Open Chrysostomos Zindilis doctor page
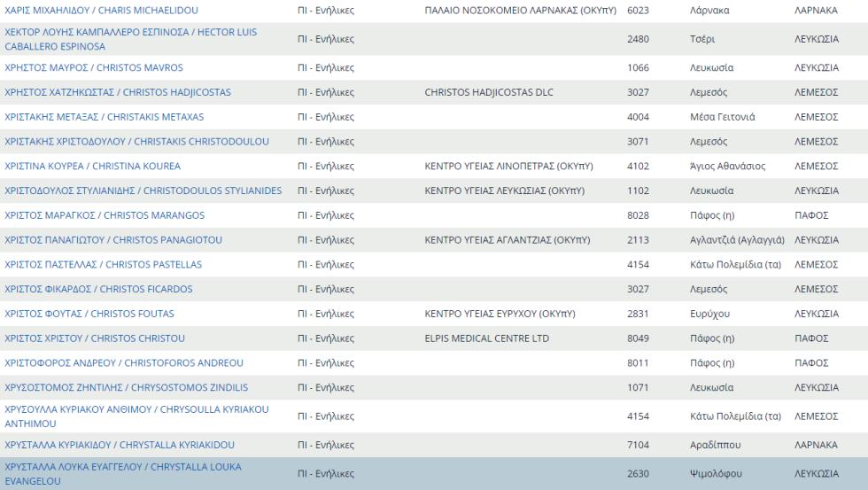This screenshot has height=490, width=868. tap(126, 388)
